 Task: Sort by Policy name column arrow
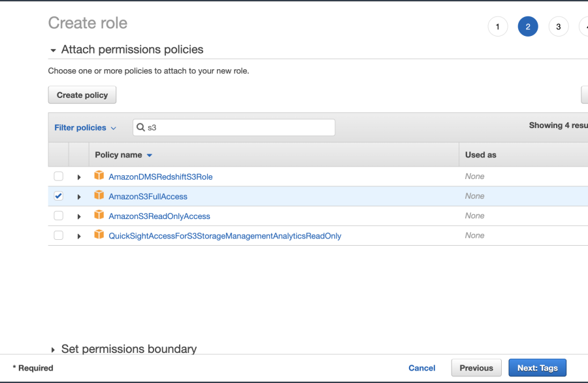tap(149, 156)
